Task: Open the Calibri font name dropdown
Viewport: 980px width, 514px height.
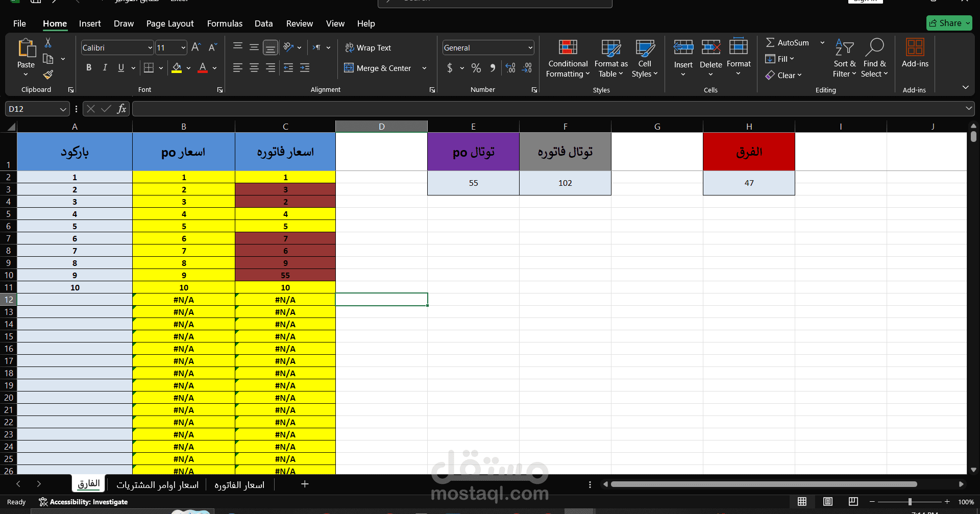Action: click(x=150, y=48)
